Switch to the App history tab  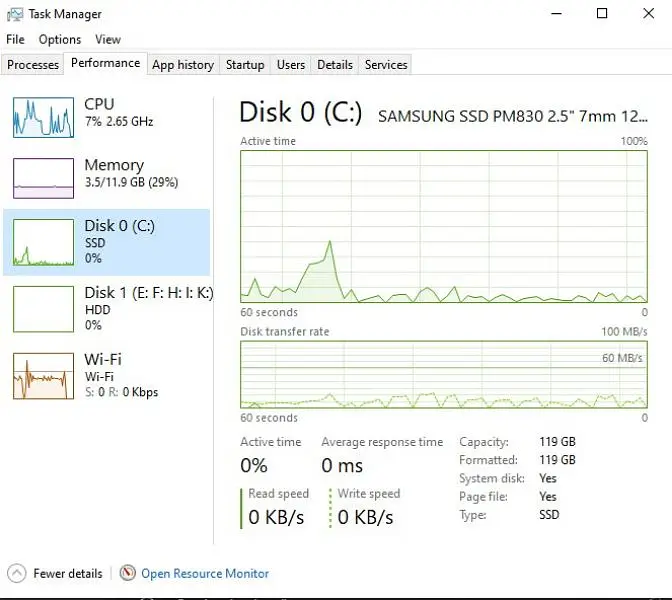[183, 65]
